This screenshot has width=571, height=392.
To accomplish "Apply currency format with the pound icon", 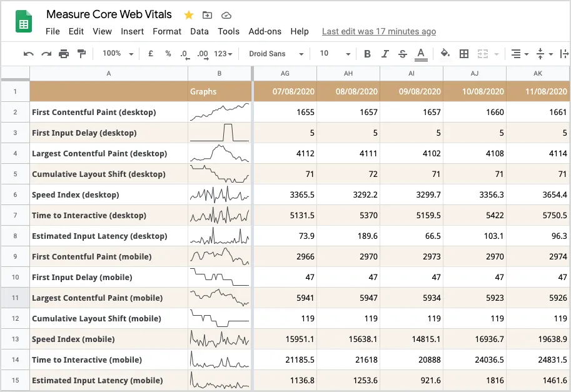I will tap(150, 54).
